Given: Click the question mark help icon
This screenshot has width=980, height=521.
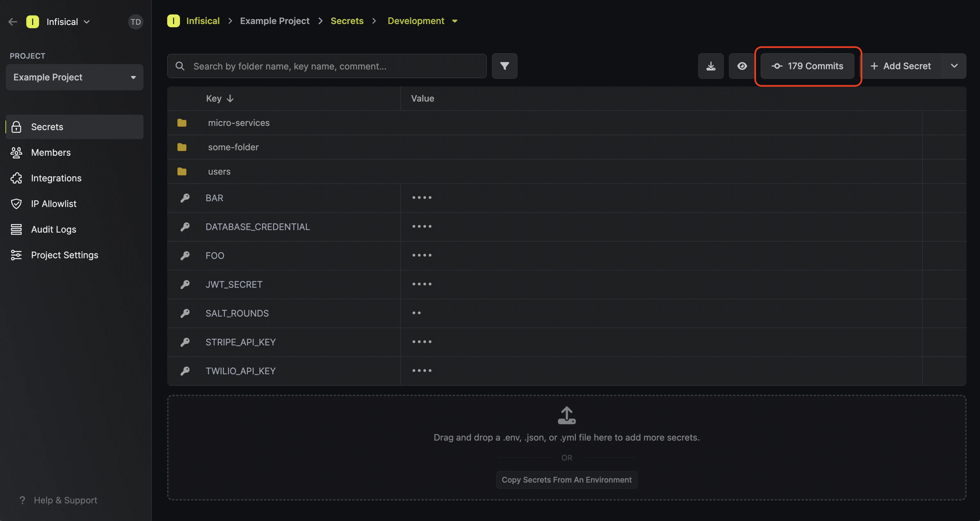Looking at the screenshot, I should [22, 500].
